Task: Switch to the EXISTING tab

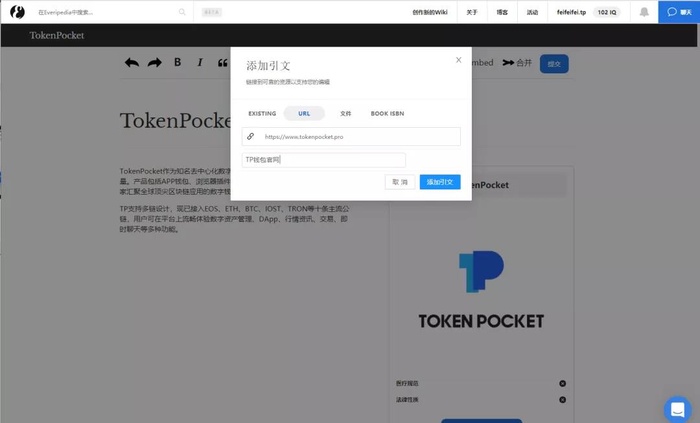Action: click(262, 113)
